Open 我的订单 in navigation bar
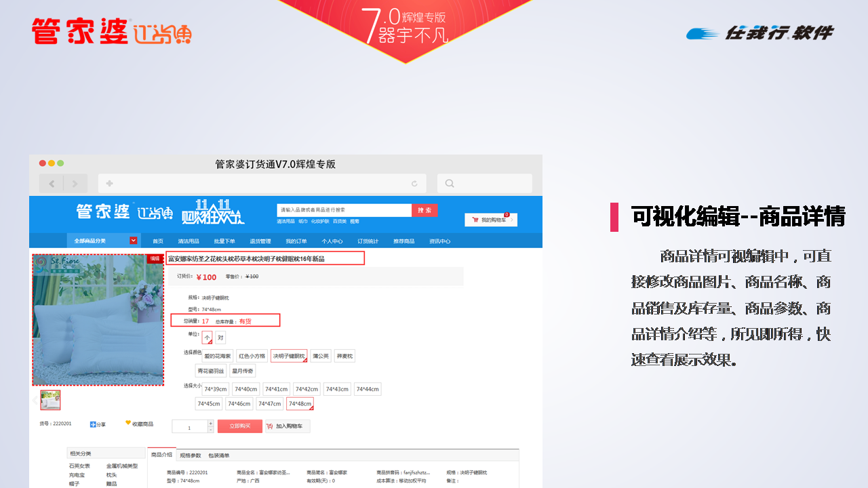 point(296,241)
